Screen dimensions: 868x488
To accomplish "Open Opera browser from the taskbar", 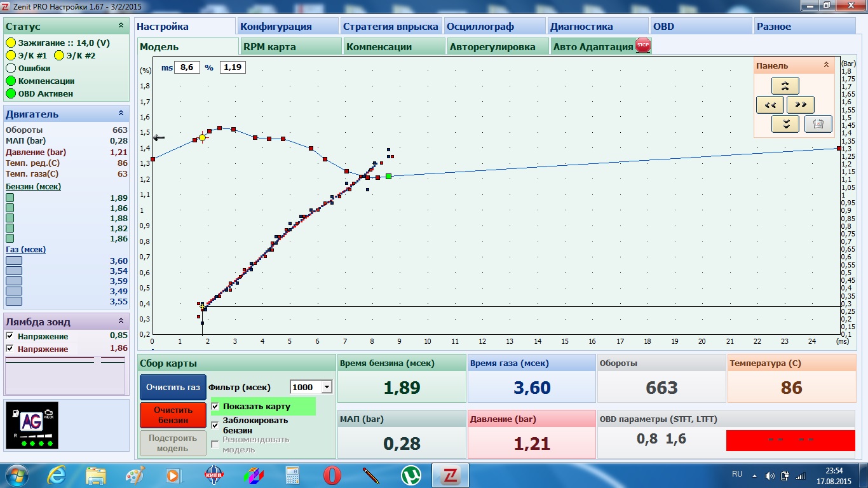I will [332, 475].
